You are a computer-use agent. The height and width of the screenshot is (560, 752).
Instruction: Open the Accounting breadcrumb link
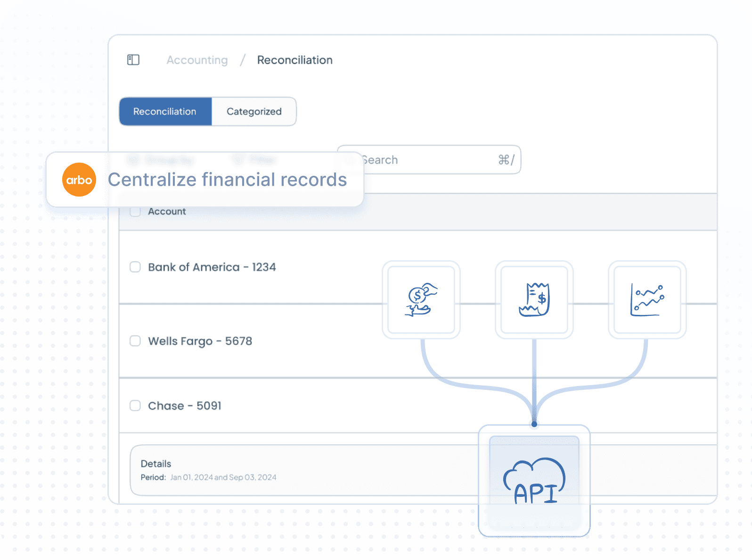click(197, 60)
